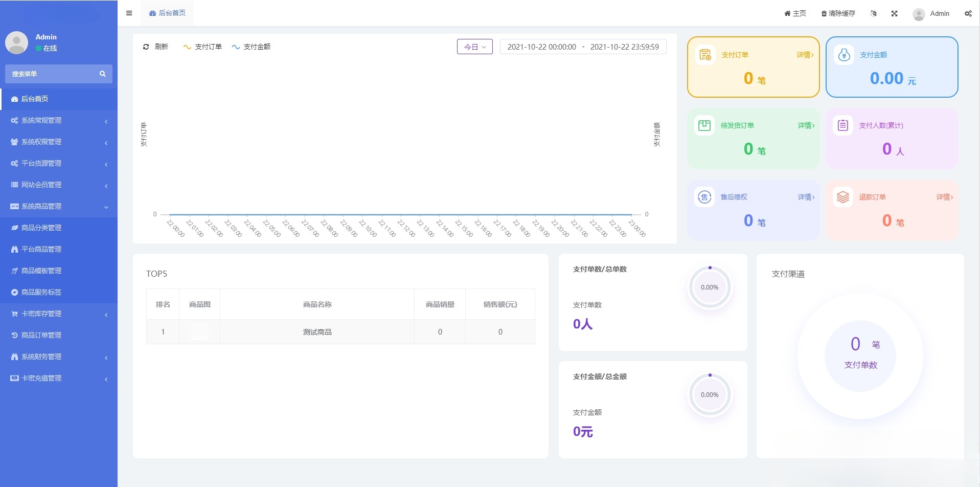Viewport: 980px width, 487px height.
Task: Open 商品服务标签 in the sidebar
Action: tap(41, 292)
